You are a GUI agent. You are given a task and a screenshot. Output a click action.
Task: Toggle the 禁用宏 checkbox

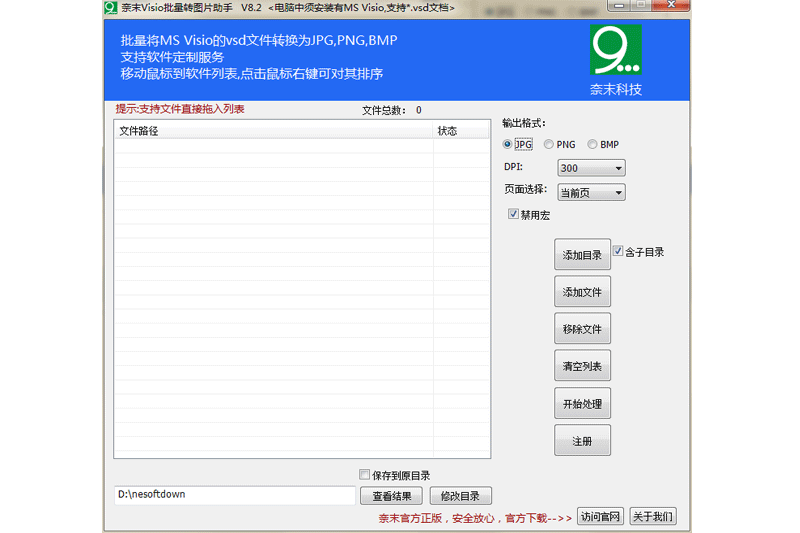[x=514, y=214]
